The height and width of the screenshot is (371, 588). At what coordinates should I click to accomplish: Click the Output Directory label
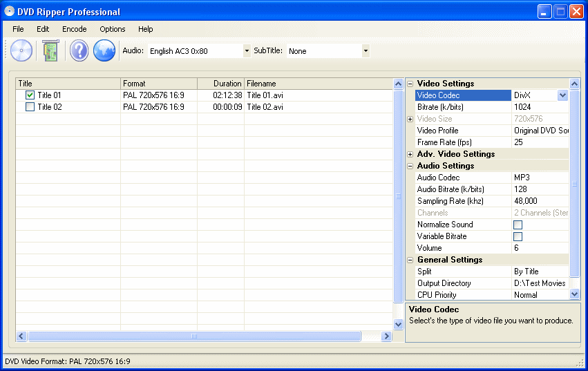pyautogui.click(x=444, y=283)
